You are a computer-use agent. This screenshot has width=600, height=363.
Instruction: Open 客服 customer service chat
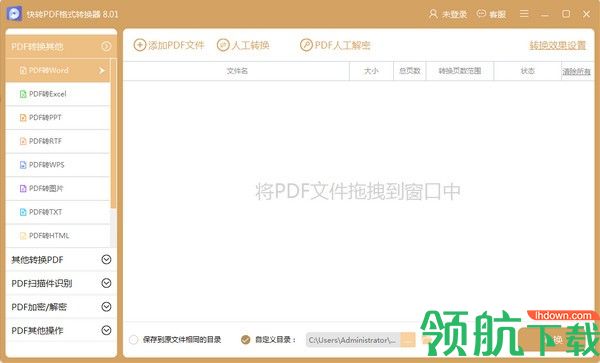click(491, 15)
